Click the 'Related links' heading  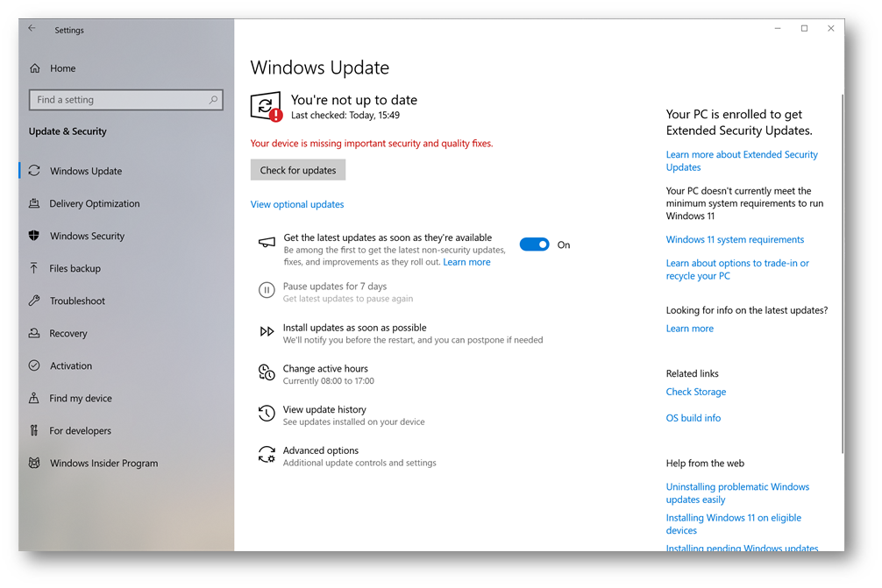693,373
